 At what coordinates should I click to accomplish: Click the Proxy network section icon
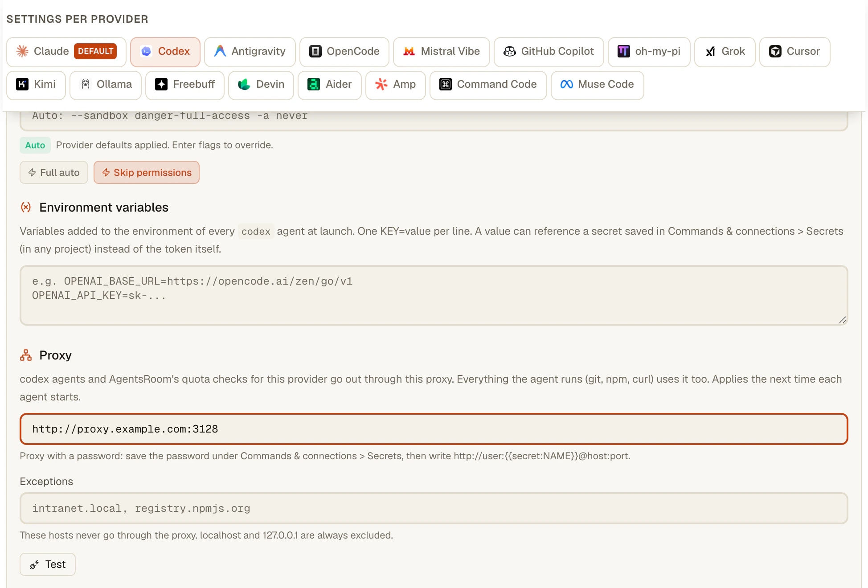pos(26,355)
